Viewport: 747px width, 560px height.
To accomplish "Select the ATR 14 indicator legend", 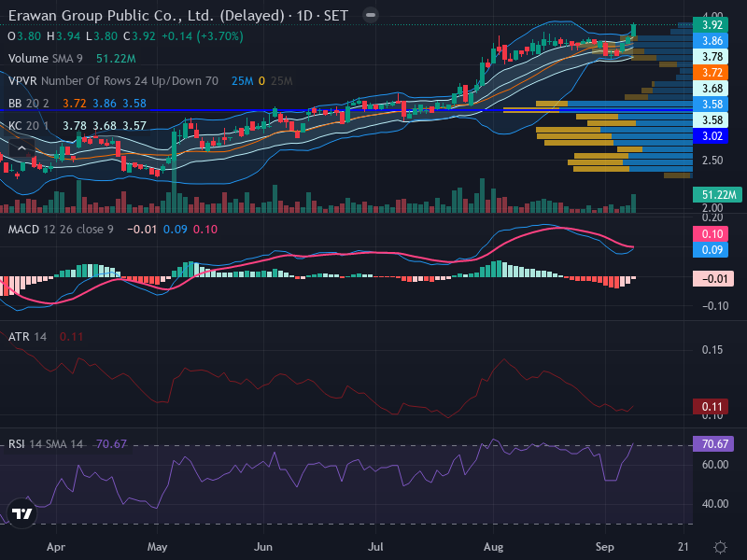I will pyautogui.click(x=27, y=337).
